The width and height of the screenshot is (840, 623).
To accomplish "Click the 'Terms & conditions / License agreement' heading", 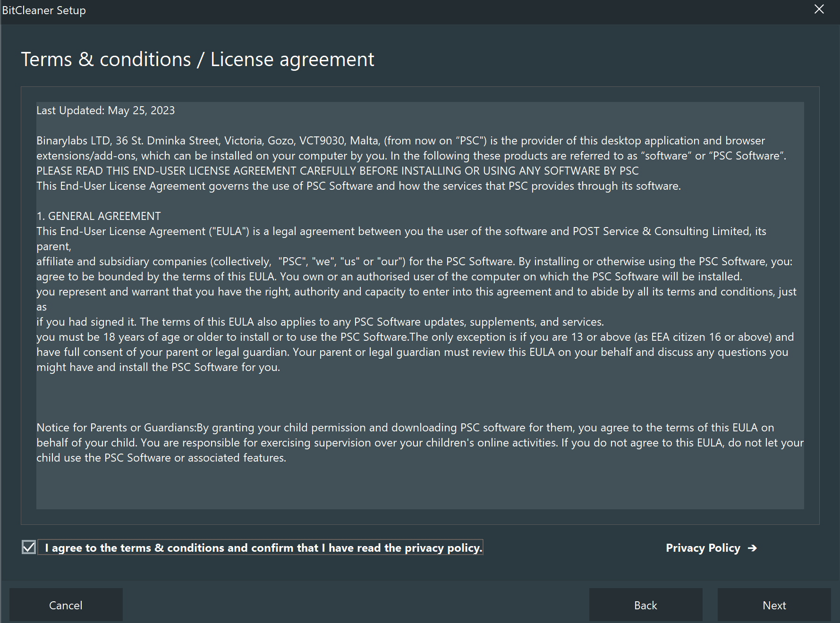I will pos(197,59).
